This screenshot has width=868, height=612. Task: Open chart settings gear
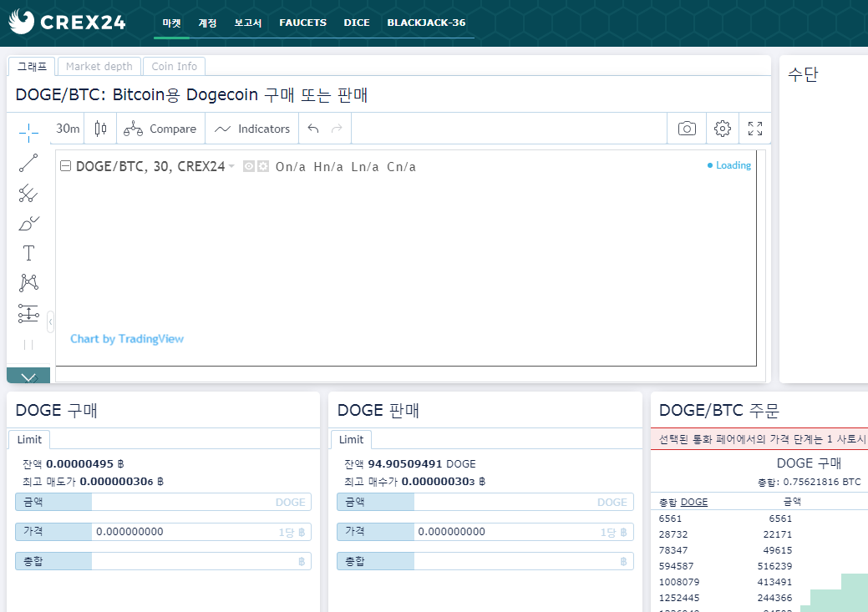point(723,129)
